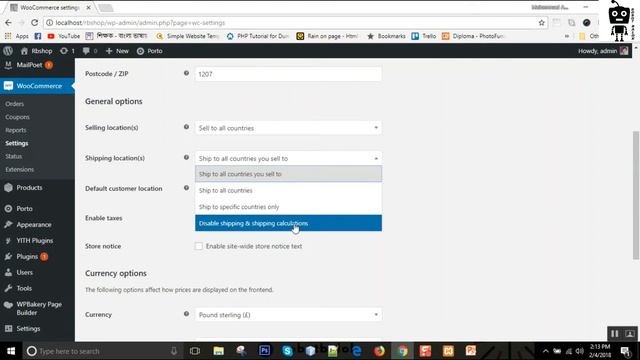Go back with the browser arrow

9,23
